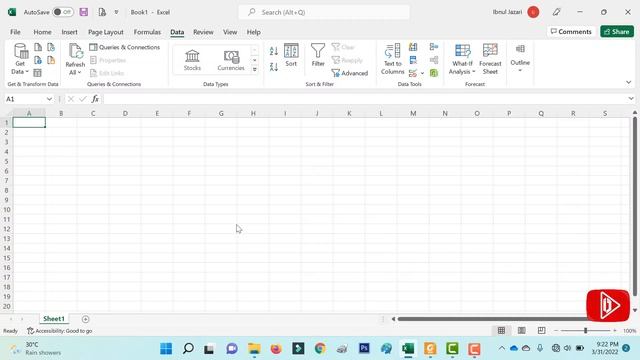
Task: Open the Help tab
Action: pos(253,32)
